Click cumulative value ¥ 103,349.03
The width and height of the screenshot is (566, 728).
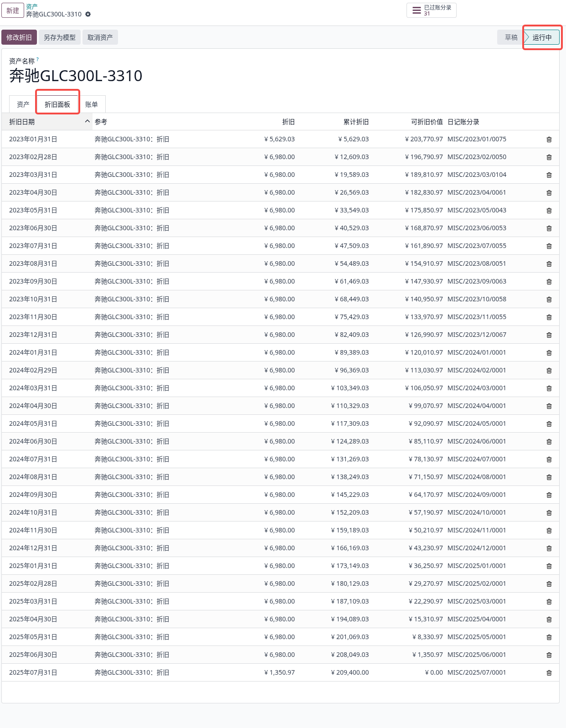click(x=350, y=388)
